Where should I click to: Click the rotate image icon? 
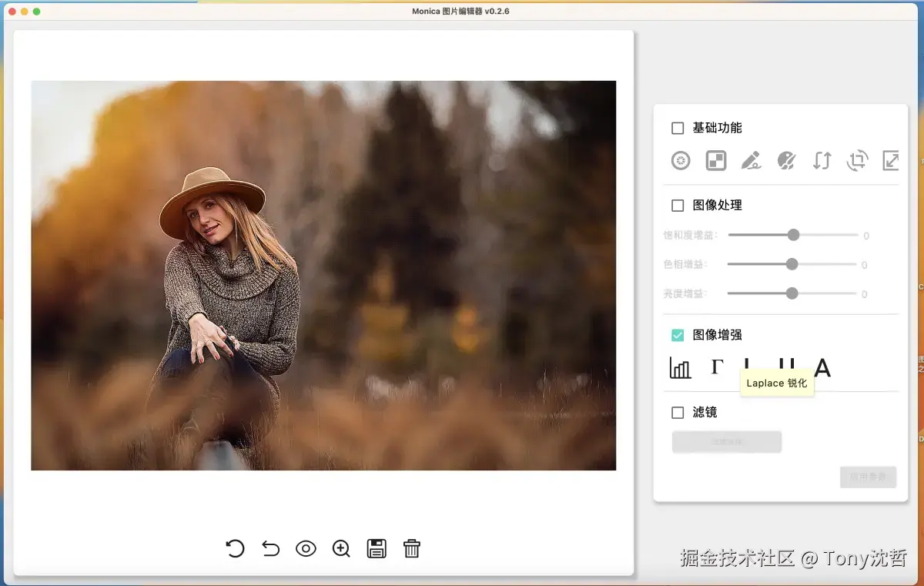click(857, 160)
